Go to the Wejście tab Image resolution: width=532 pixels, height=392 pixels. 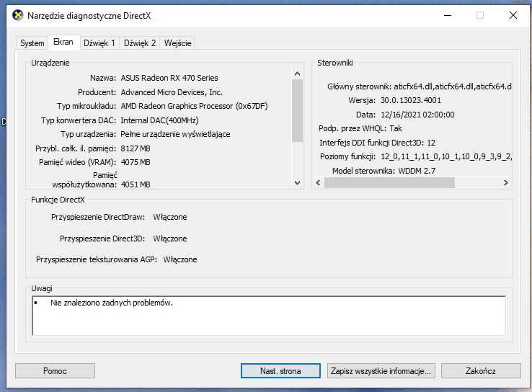[178, 43]
